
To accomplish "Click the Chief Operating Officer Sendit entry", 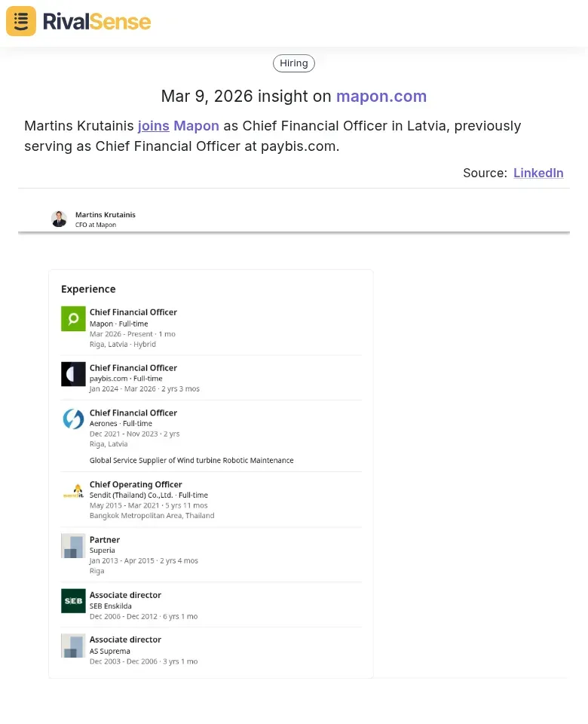I will pyautogui.click(x=136, y=484).
